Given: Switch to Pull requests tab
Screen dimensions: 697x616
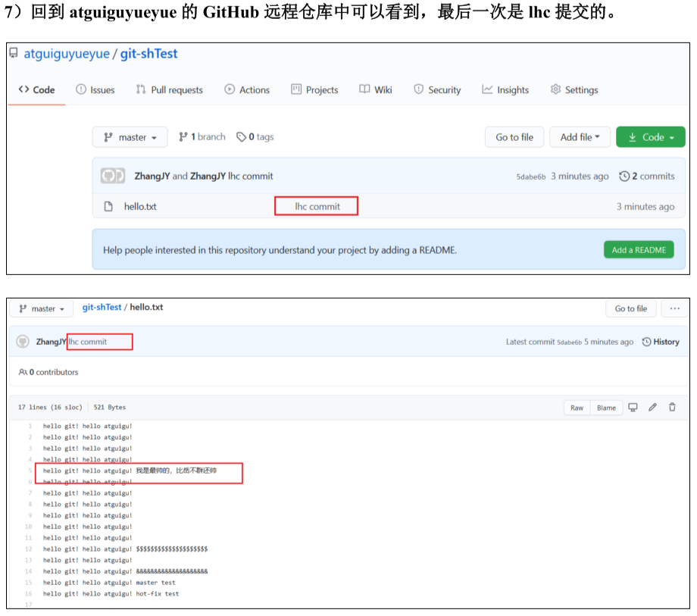Looking at the screenshot, I should tap(170, 89).
